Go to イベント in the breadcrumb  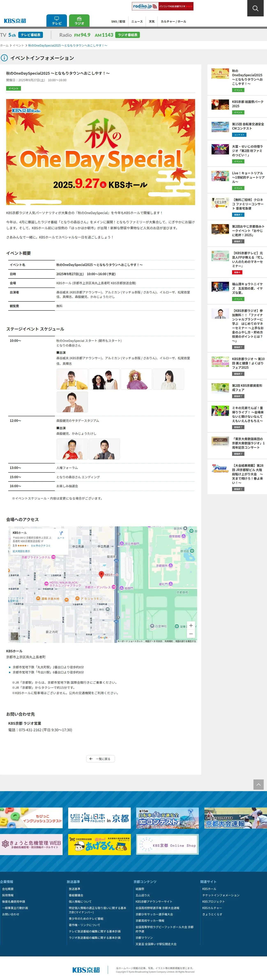18,46
